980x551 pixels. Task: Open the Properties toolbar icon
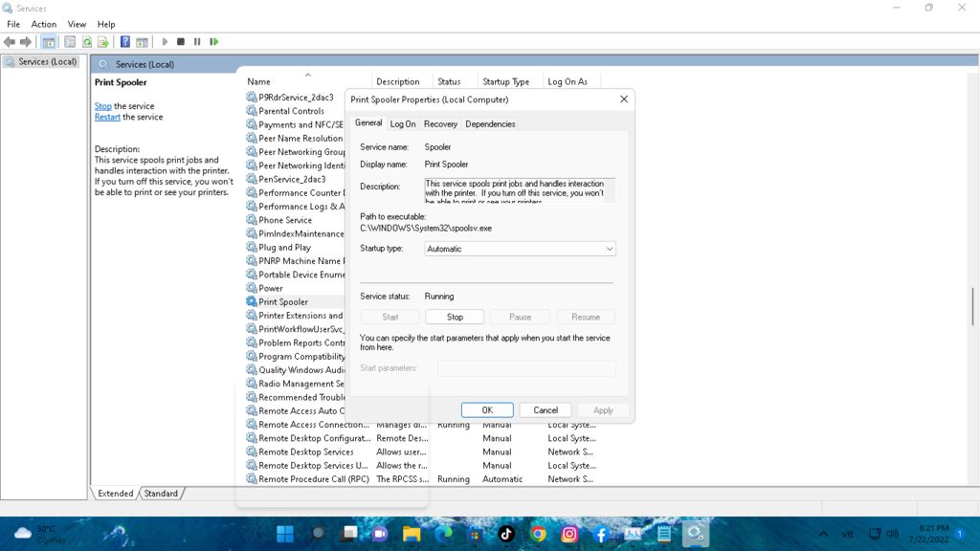[x=70, y=42]
